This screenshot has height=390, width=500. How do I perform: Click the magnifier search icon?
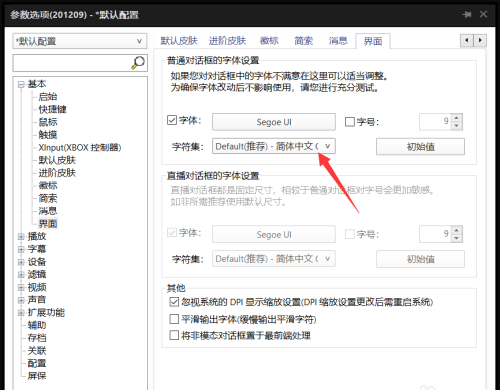138,62
